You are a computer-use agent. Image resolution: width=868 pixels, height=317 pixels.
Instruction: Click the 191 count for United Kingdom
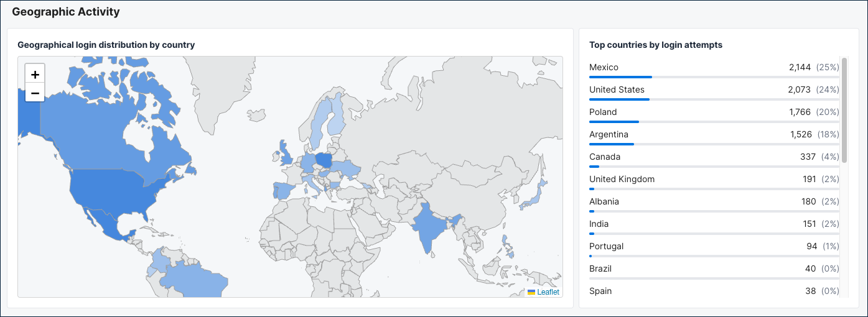(809, 179)
